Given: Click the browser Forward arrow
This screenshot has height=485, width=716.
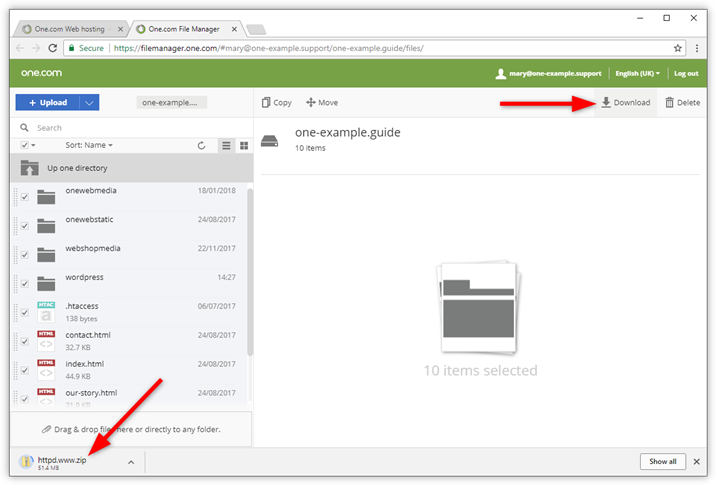Looking at the screenshot, I should coord(36,48).
